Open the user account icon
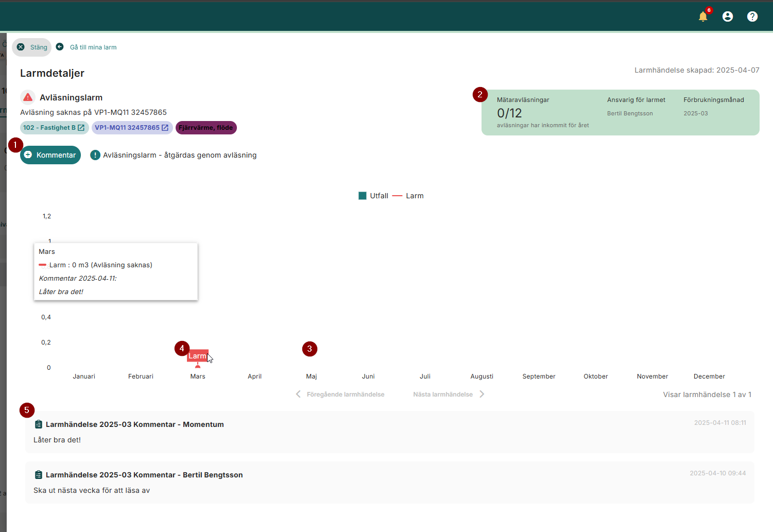The image size is (773, 532). 728,16
